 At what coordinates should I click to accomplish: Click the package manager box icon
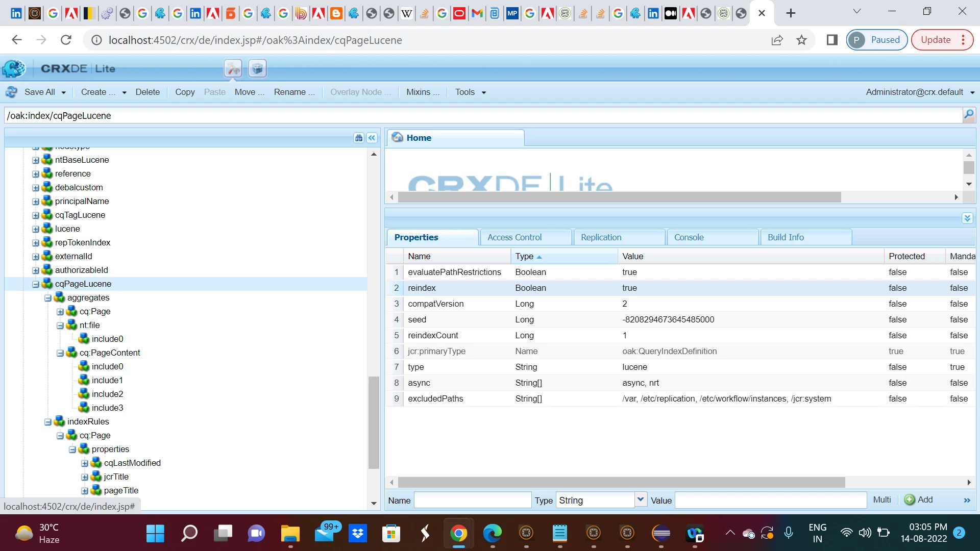tap(258, 68)
